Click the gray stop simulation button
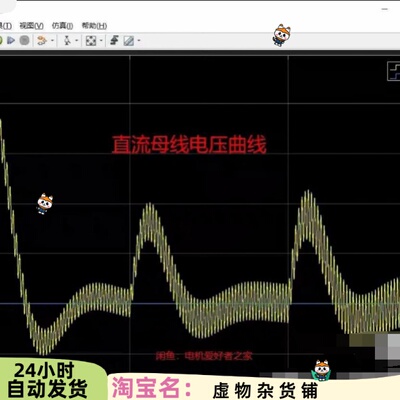Screen dimensions: 400x400 coord(25,41)
